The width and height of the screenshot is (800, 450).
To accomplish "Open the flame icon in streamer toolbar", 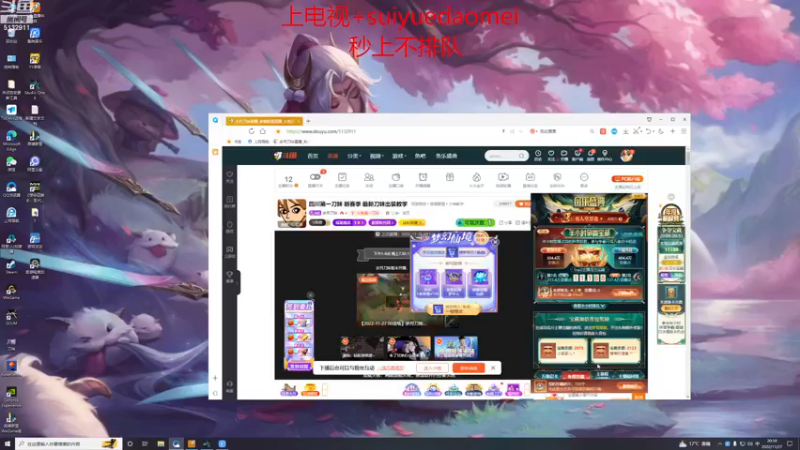I will pos(477,179).
